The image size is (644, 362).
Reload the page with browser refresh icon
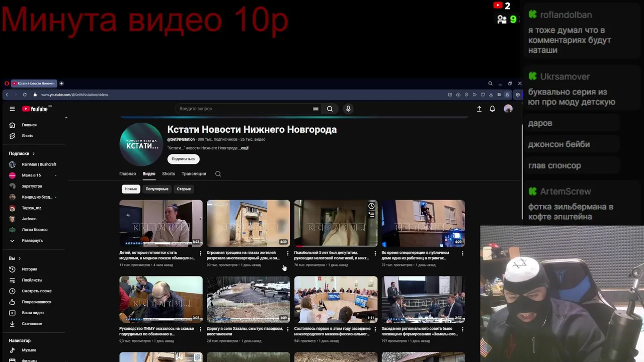coord(25,95)
